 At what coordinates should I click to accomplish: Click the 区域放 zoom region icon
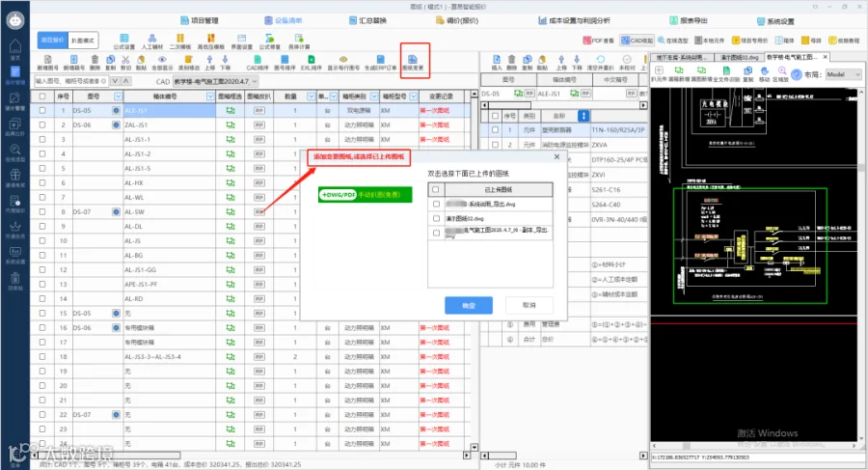[781, 73]
